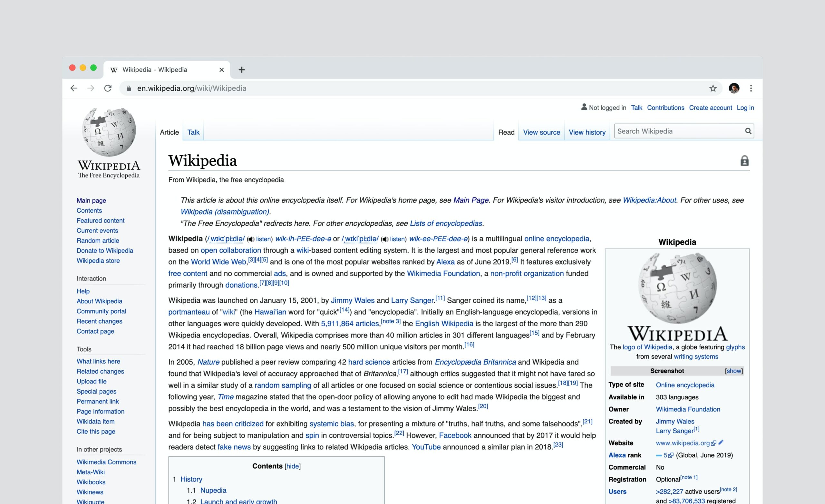Click the browser menu kebab icon top right
This screenshot has height=504, width=825.
751,88
